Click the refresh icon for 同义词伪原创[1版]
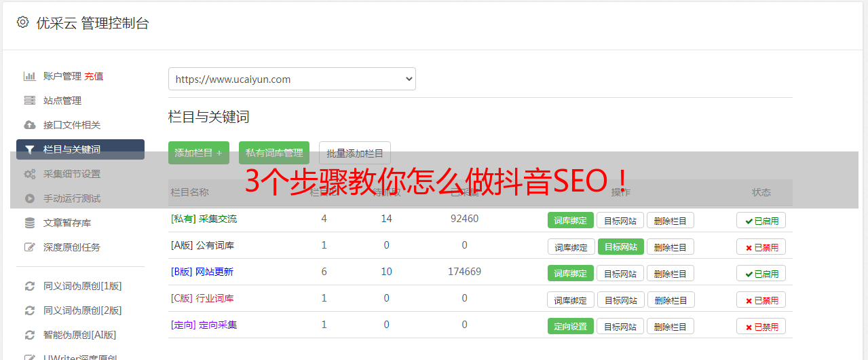Viewport: 868px width, 360px height. pyautogui.click(x=29, y=286)
